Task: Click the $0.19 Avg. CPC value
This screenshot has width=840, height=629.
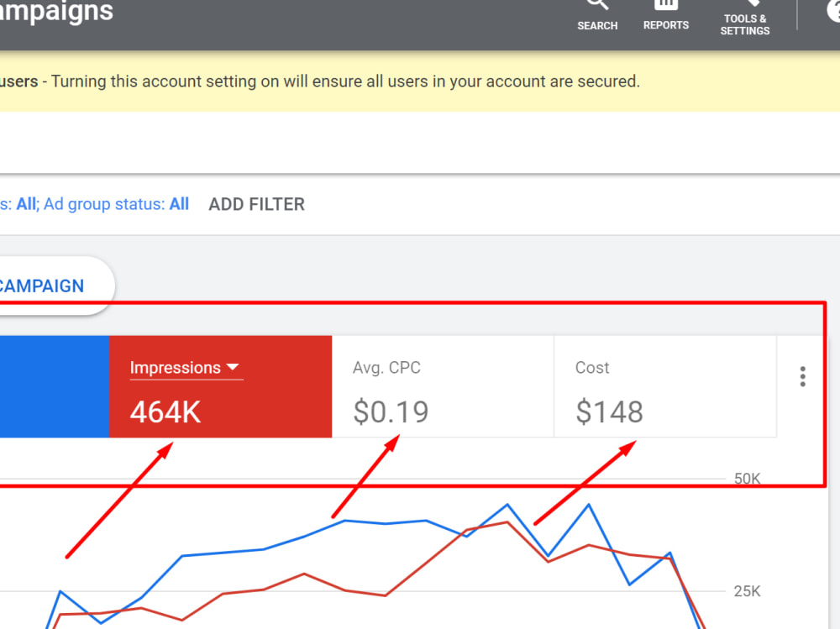Action: 391,411
